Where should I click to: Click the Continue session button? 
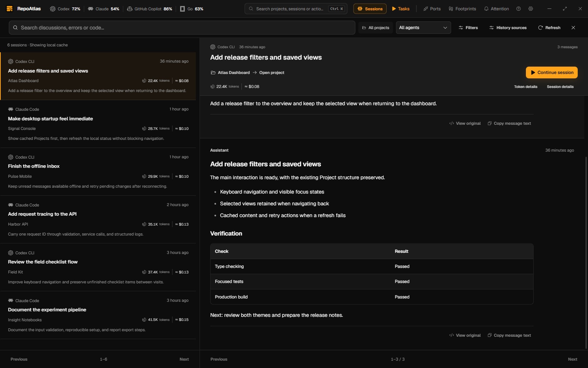(552, 72)
